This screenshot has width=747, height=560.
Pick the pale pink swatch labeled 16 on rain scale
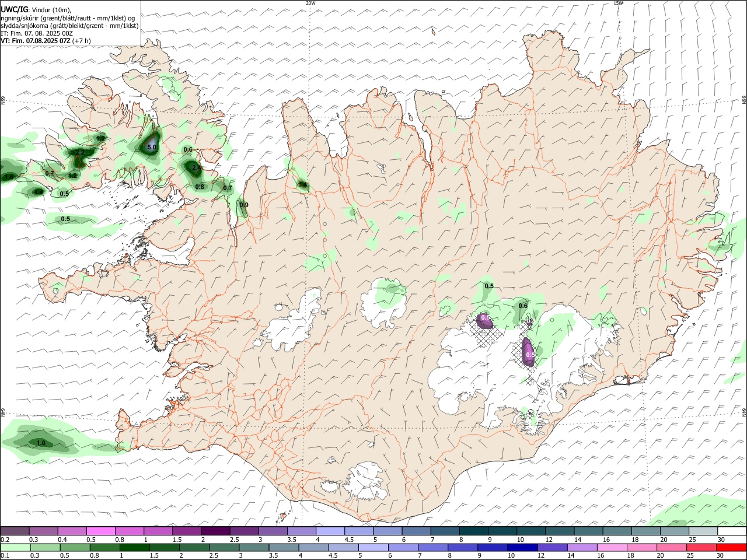point(612,548)
